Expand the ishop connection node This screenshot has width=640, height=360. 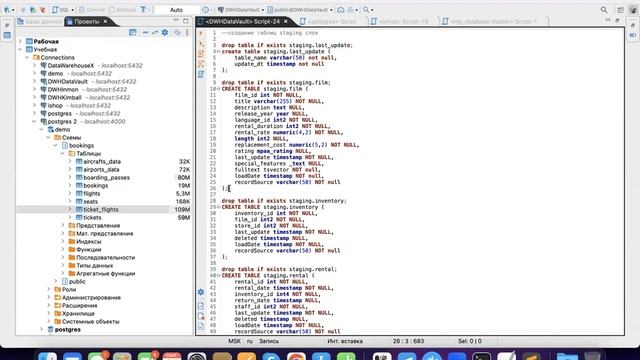(x=35, y=105)
